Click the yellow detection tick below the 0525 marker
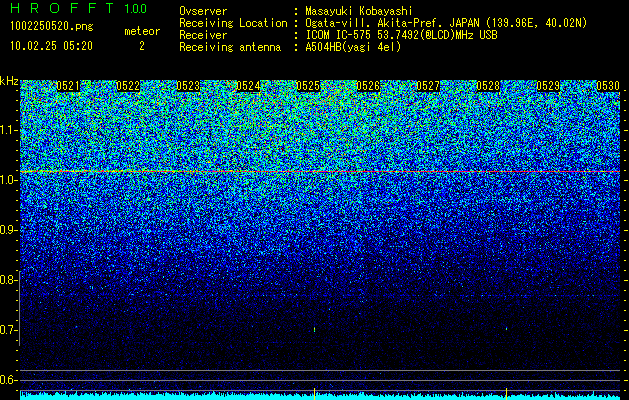 314,394
